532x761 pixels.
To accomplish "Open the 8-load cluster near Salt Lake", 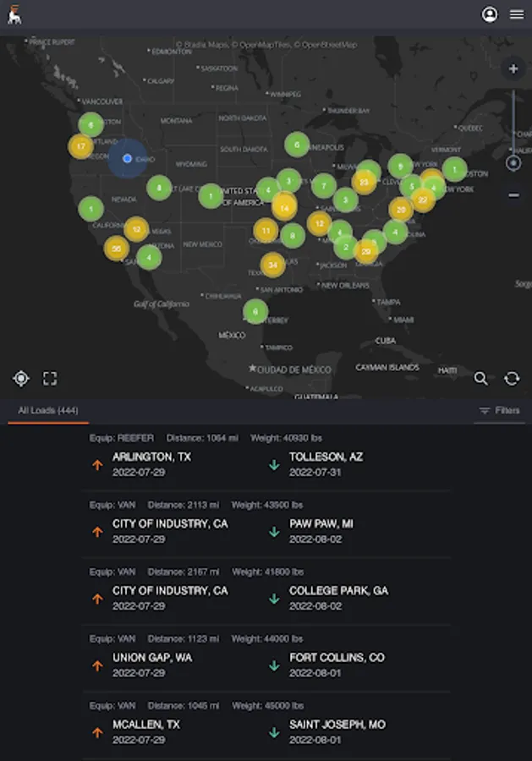I will 159,188.
